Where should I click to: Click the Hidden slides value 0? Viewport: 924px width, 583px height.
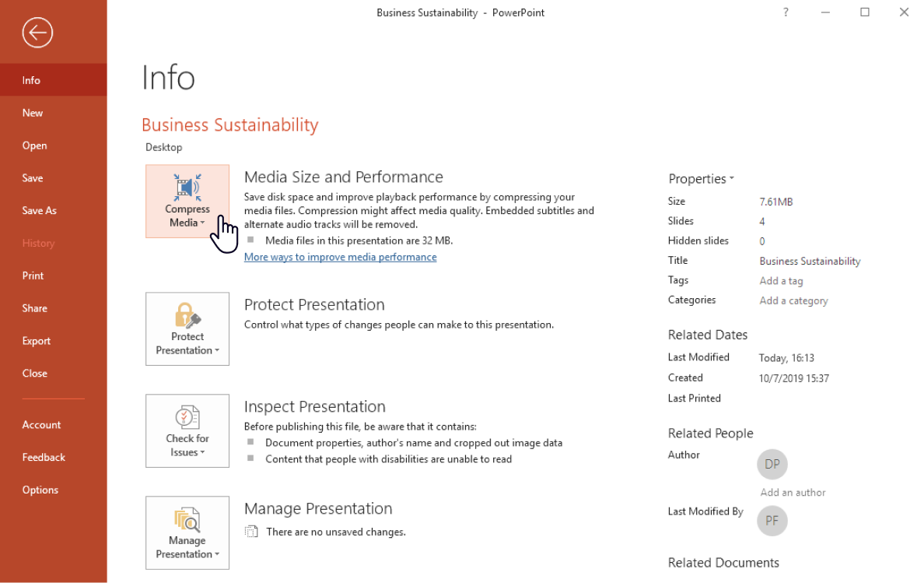coord(762,241)
